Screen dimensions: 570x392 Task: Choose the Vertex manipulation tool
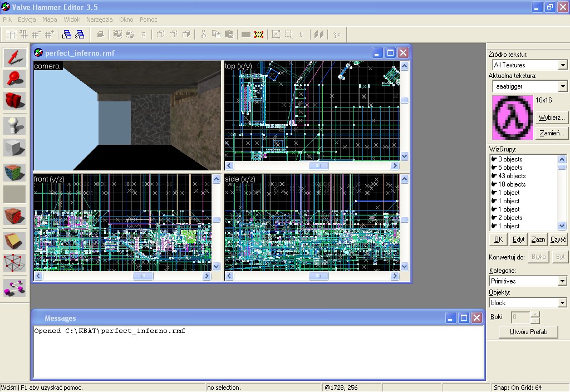click(x=14, y=263)
